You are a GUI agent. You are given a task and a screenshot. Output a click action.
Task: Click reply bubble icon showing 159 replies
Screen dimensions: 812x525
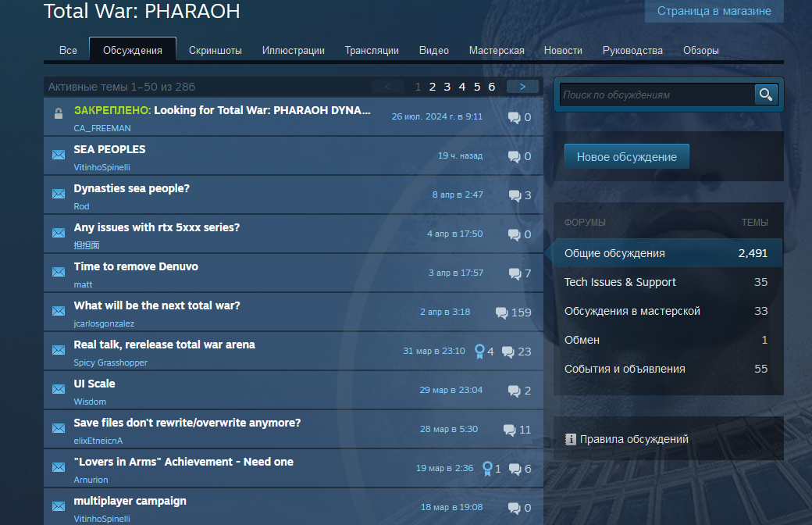pyautogui.click(x=501, y=312)
